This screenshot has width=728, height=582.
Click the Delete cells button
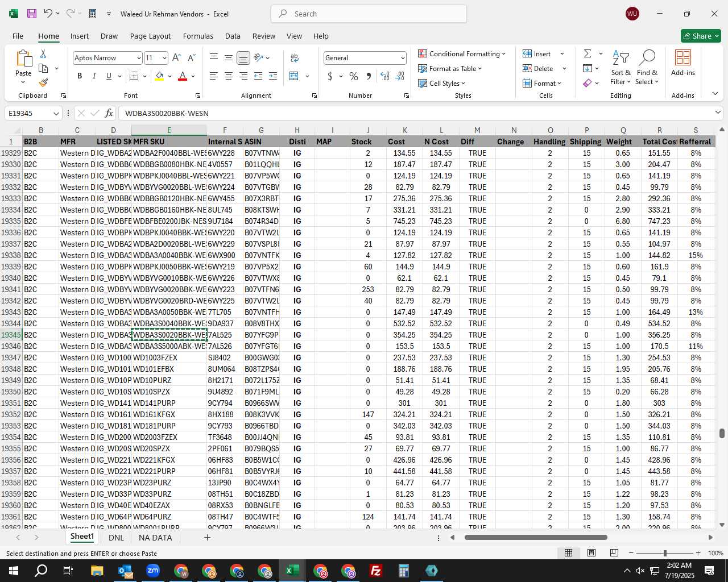537,68
